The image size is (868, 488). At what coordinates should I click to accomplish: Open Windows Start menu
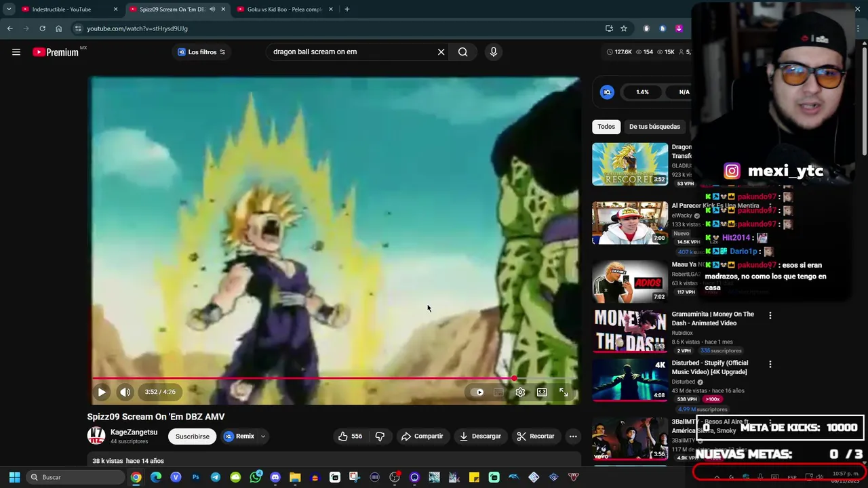click(14, 477)
